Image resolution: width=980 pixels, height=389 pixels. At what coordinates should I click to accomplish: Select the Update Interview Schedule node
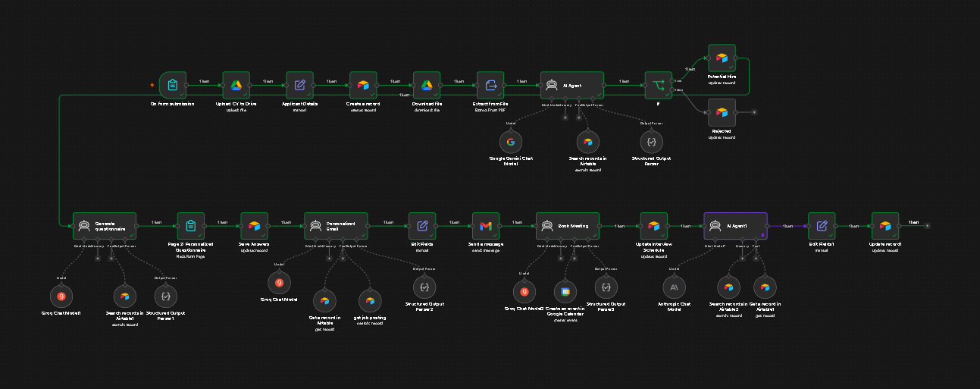tap(653, 226)
